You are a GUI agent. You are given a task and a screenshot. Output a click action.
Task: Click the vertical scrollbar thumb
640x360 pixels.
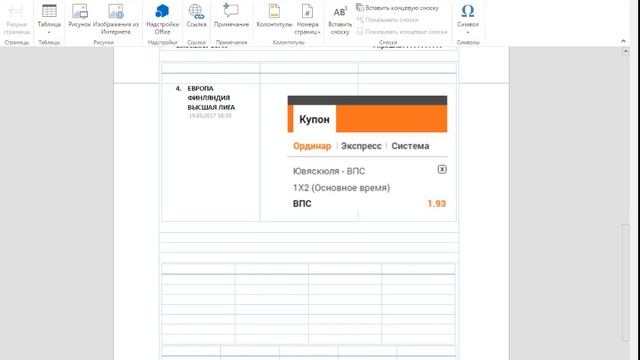coord(625,282)
